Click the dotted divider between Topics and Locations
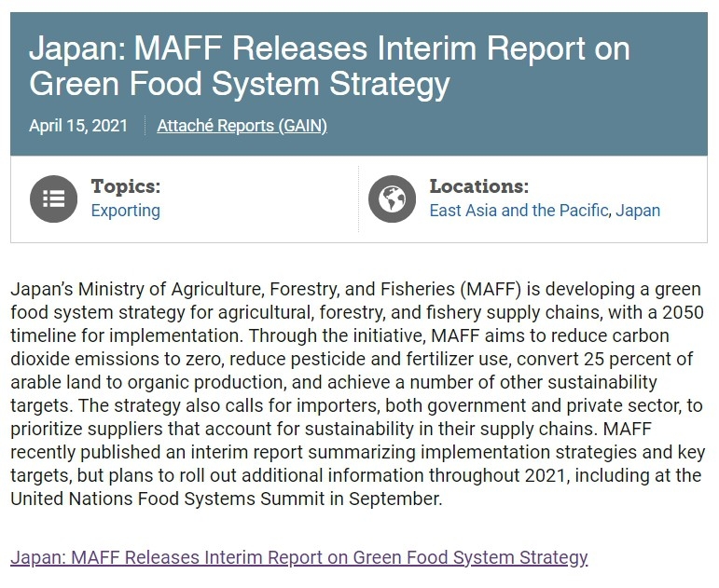719x588 pixels. click(x=359, y=198)
